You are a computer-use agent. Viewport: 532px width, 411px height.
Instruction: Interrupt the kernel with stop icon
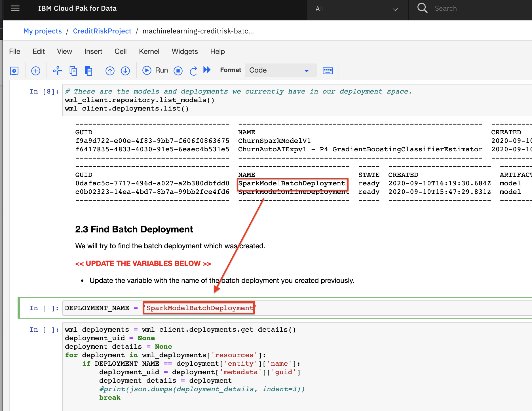[x=178, y=71]
